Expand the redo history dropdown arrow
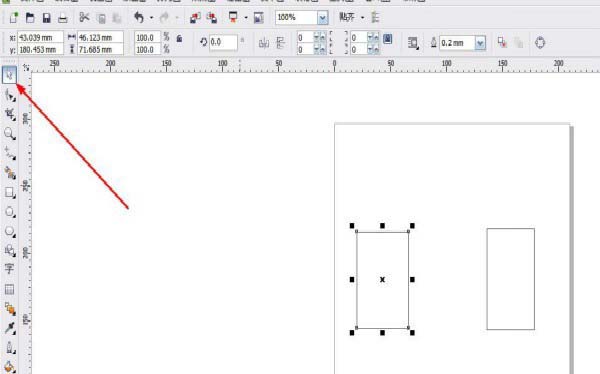This screenshot has width=600, height=374. coord(177,18)
